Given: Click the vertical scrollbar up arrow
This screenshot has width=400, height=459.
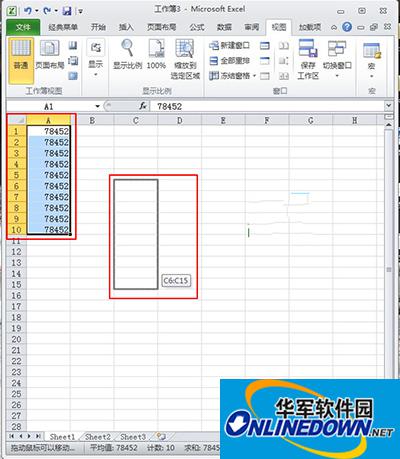Looking at the screenshot, I should (x=389, y=125).
